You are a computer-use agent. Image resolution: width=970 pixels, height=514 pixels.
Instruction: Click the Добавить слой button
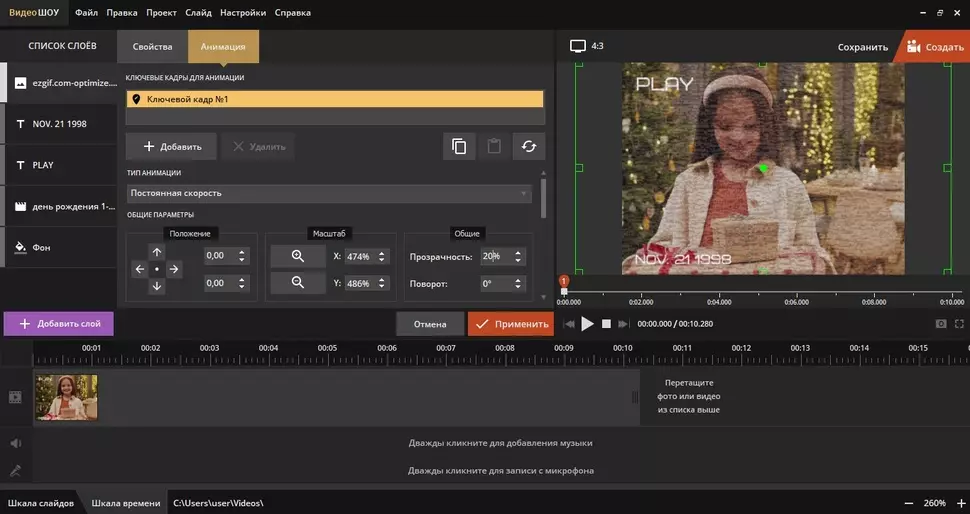59,323
